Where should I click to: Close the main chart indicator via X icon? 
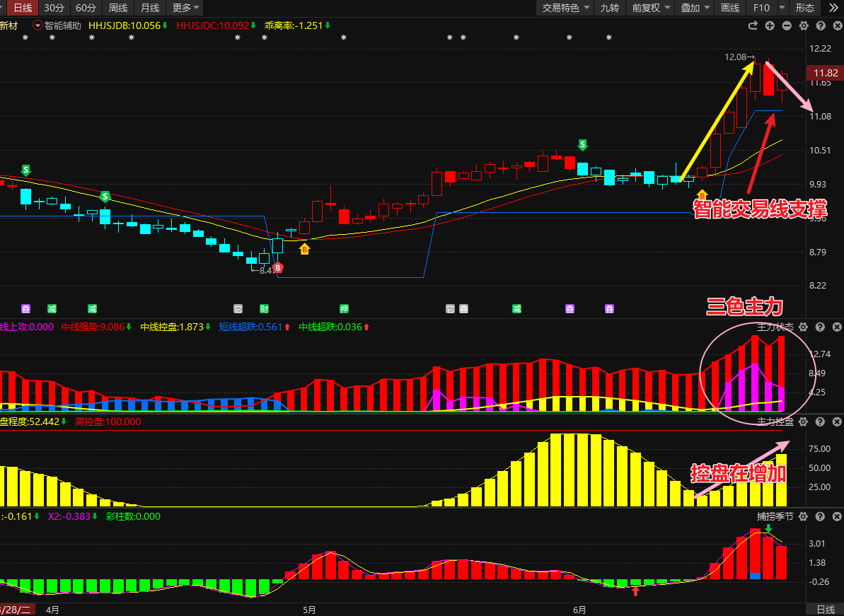pyautogui.click(x=837, y=26)
